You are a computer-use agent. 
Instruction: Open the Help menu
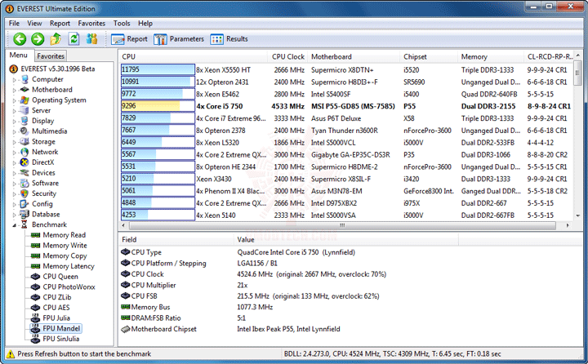[x=145, y=23]
